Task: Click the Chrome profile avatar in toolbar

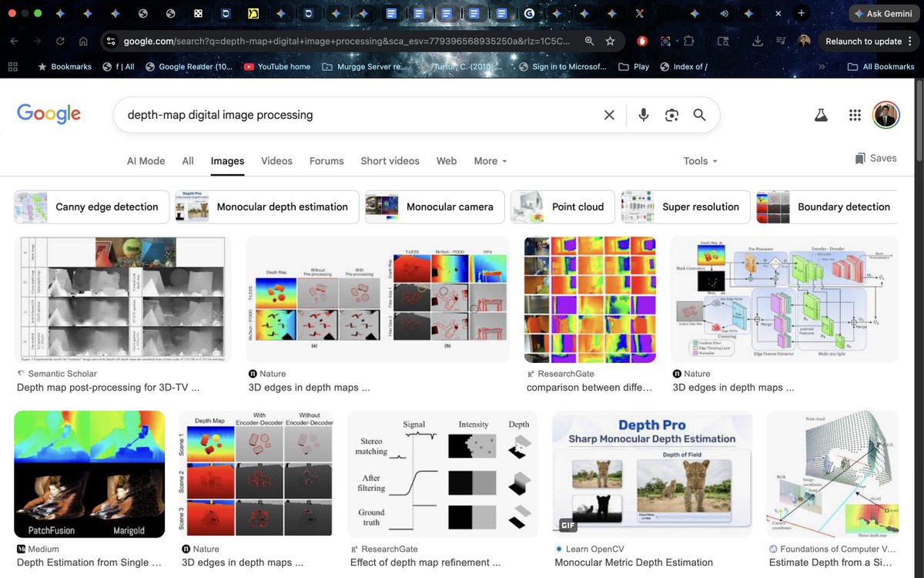Action: (x=805, y=41)
